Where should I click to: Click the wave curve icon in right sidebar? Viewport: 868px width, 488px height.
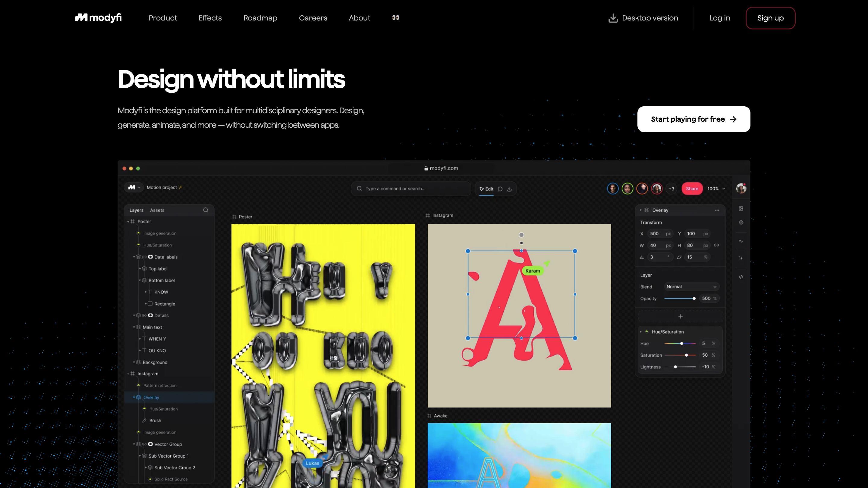pyautogui.click(x=741, y=241)
